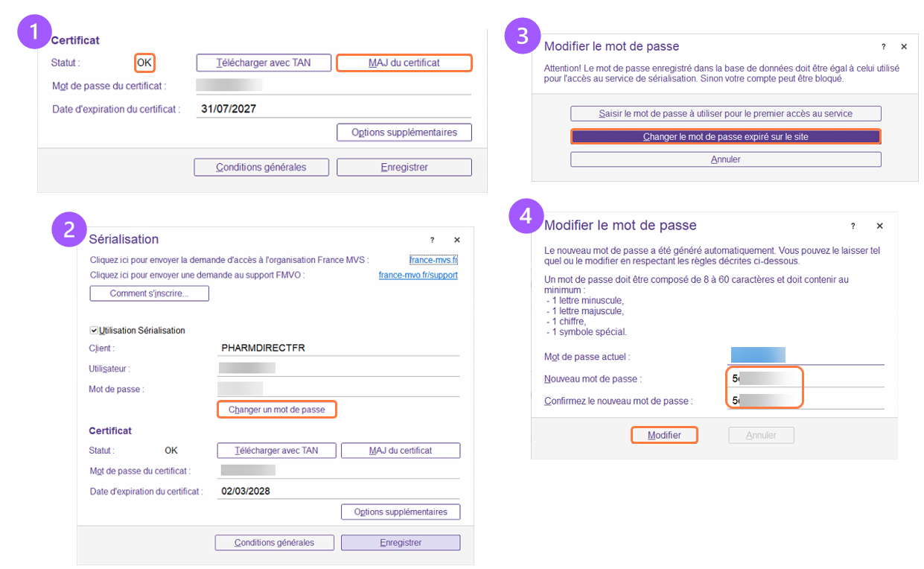924x569 pixels.
Task: Click the expiration date field showing 31/07/2027
Action: point(335,109)
